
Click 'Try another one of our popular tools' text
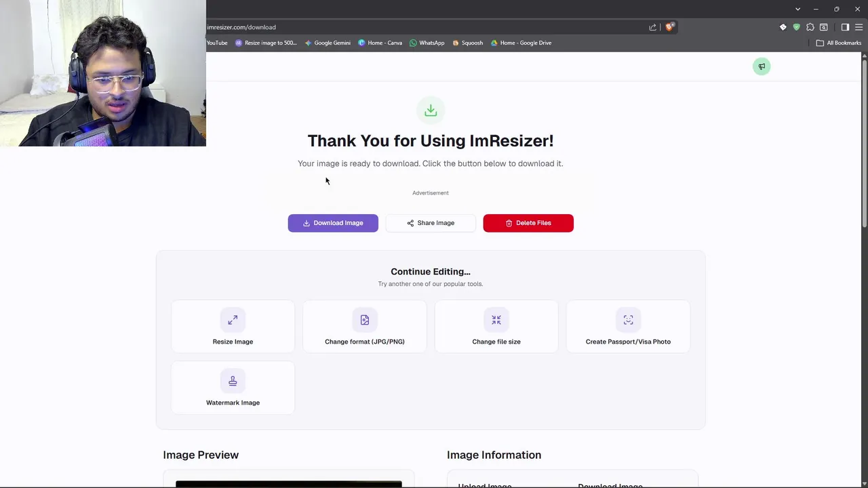pyautogui.click(x=431, y=284)
